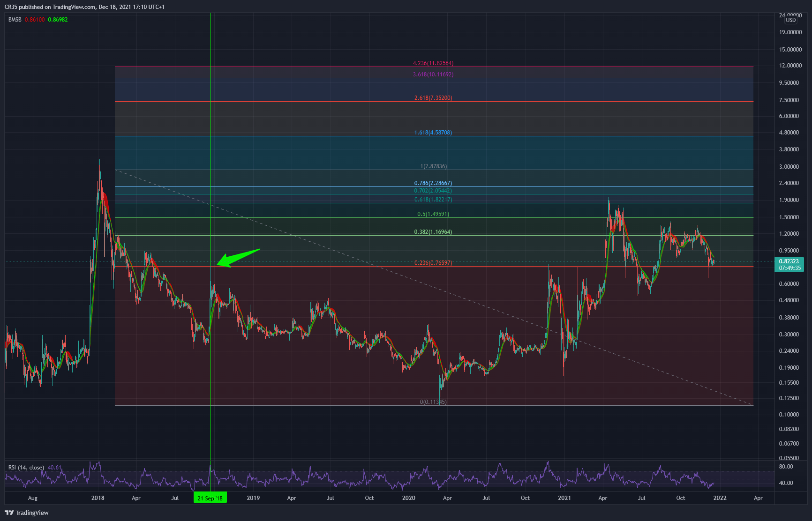Select the 0.618(1.82217) Fibonacci label
This screenshot has height=521, width=812.
click(x=433, y=200)
